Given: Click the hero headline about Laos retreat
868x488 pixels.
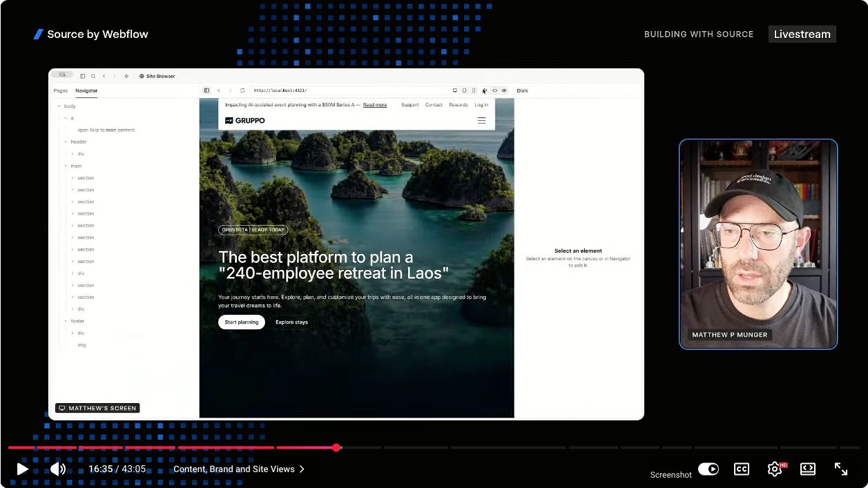Looking at the screenshot, I should tap(334, 265).
